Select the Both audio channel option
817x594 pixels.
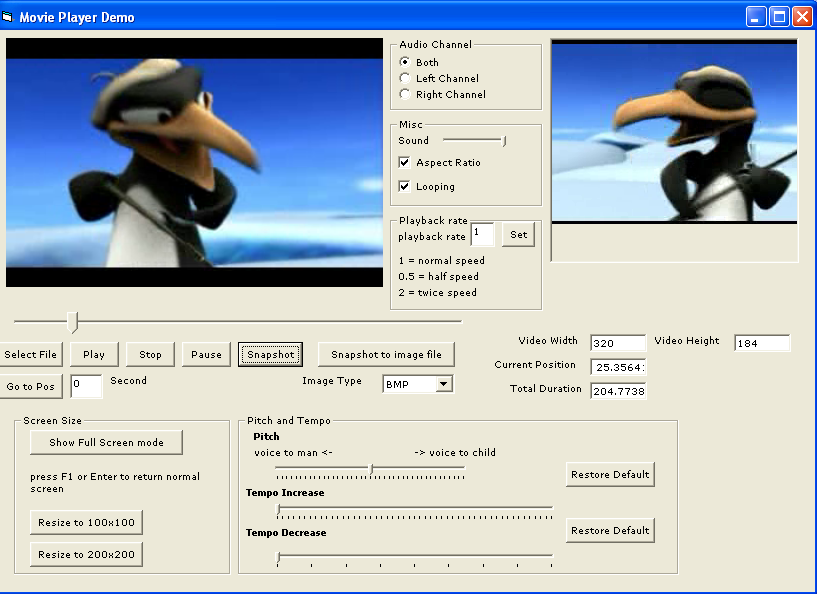[405, 62]
